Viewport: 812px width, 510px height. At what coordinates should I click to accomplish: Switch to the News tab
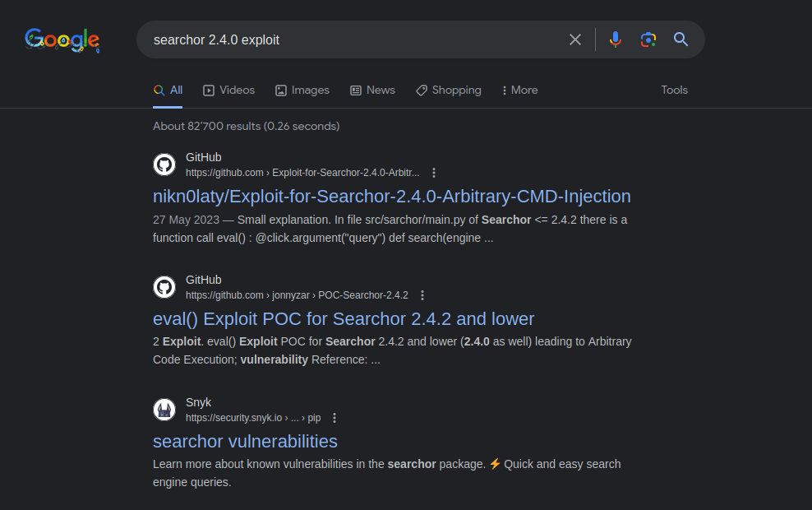coord(373,90)
